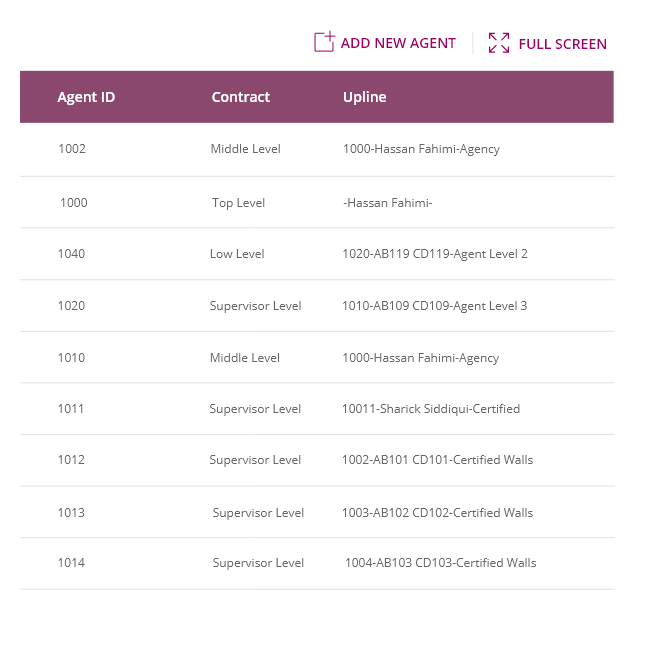
Task: Click agent ID 1020 cell
Action: pos(71,306)
